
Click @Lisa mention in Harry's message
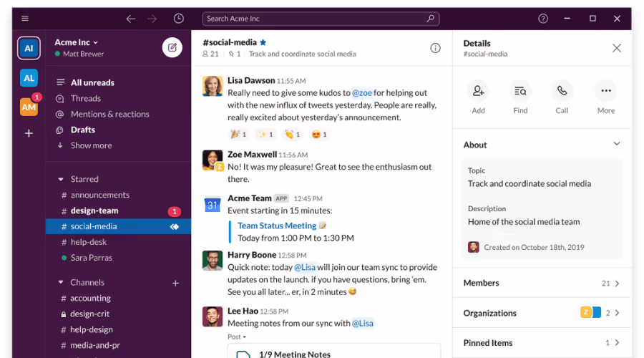click(305, 267)
